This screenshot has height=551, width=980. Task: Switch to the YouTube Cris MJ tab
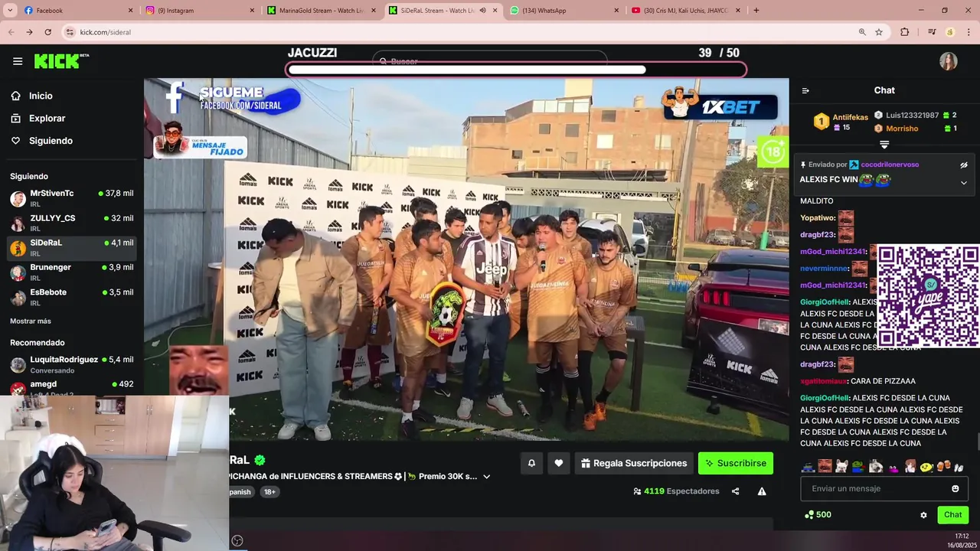pos(685,10)
